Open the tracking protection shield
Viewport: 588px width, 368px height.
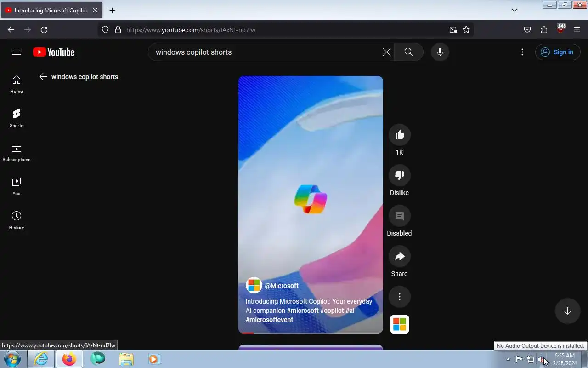tap(105, 30)
